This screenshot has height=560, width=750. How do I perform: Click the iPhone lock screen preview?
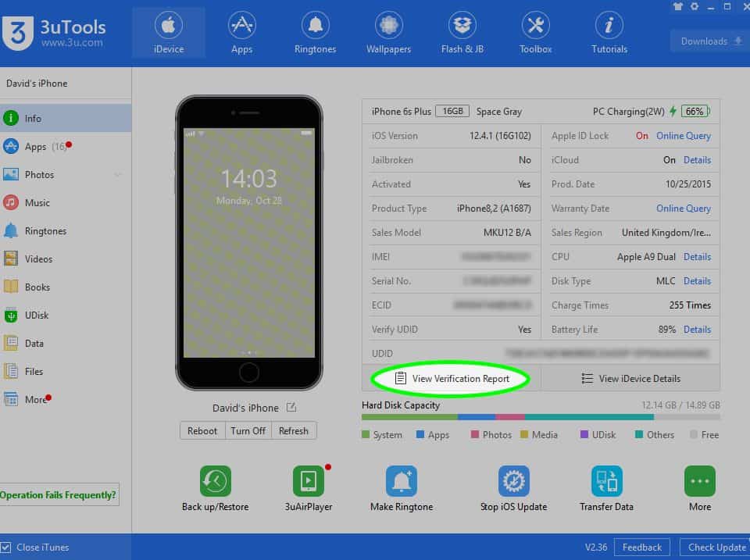pyautogui.click(x=248, y=242)
